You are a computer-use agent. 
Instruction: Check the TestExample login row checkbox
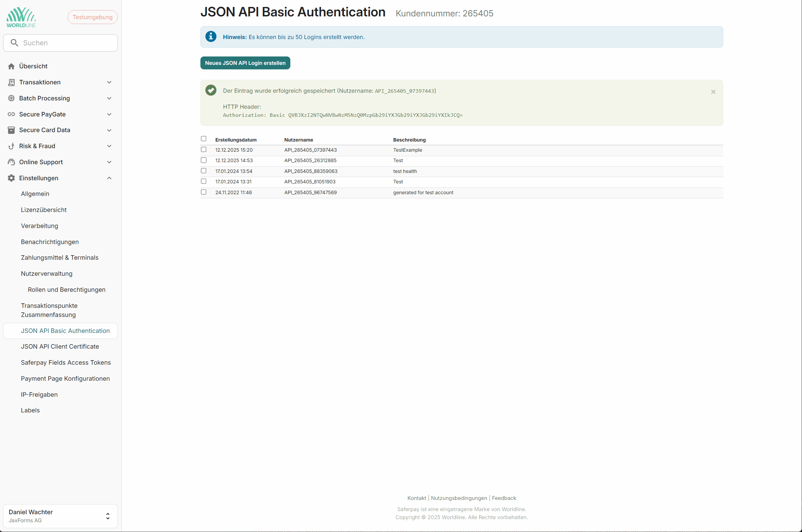(x=204, y=150)
